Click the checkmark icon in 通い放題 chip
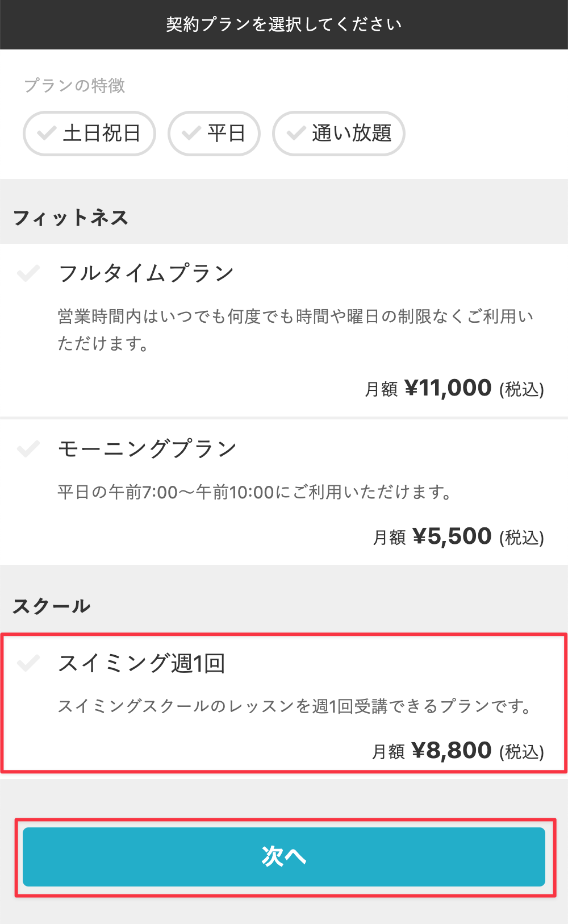The image size is (568, 924). 296,133
